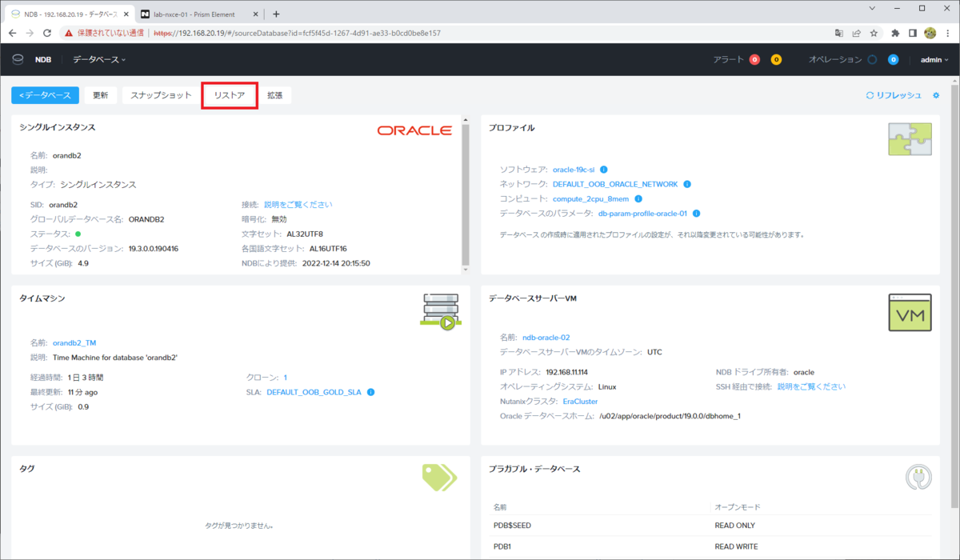Click the address bar URL
Image resolution: width=960 pixels, height=560 pixels.
tap(297, 34)
